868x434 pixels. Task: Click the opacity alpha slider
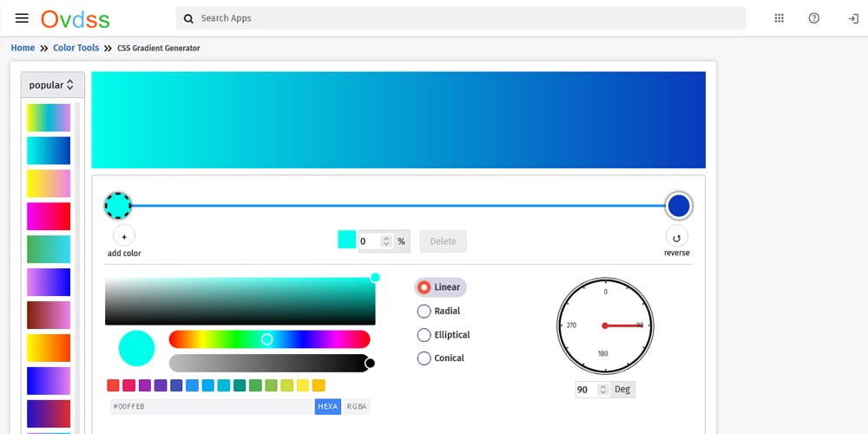point(269,363)
